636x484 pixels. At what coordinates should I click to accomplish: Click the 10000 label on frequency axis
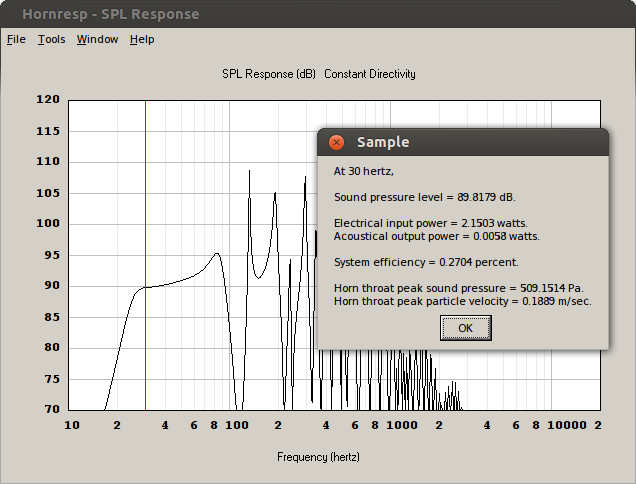567,425
